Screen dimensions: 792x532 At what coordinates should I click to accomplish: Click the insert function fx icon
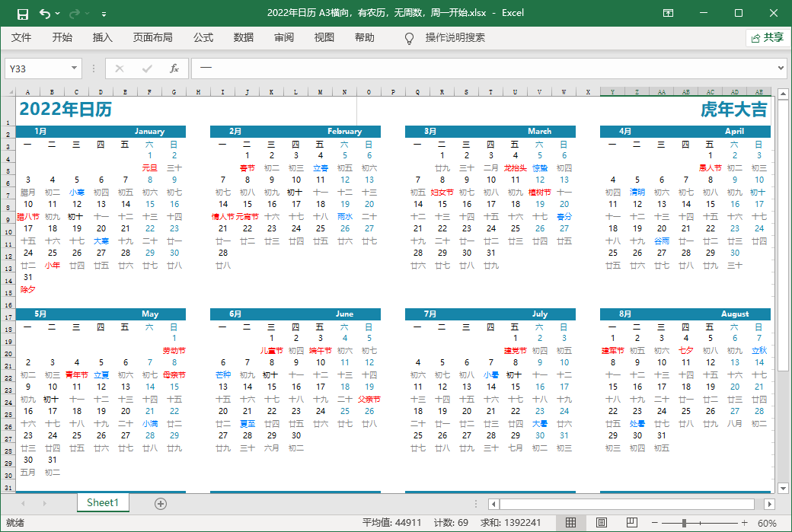(174, 68)
